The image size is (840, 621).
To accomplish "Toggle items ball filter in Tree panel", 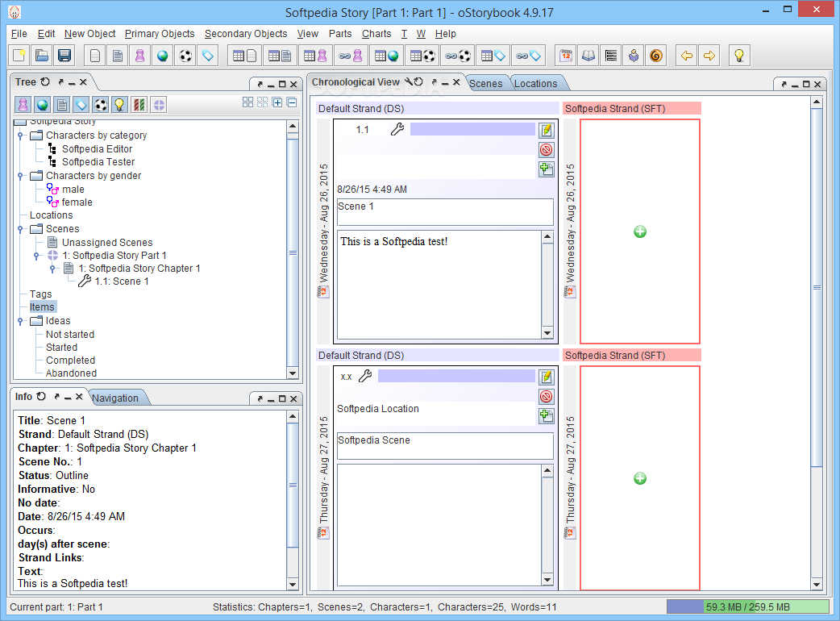I will (x=101, y=105).
